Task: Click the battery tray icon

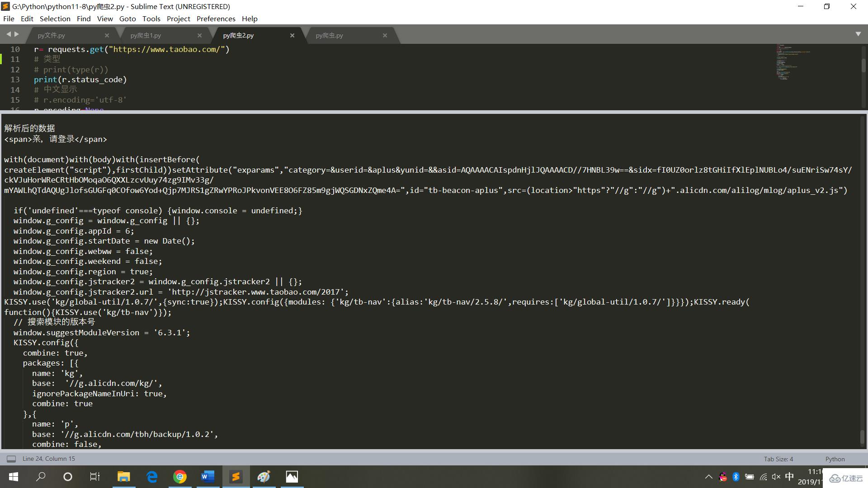Action: (749, 477)
